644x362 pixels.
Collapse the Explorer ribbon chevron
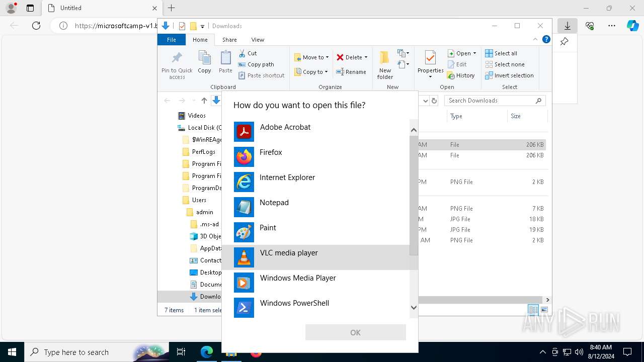(535, 39)
